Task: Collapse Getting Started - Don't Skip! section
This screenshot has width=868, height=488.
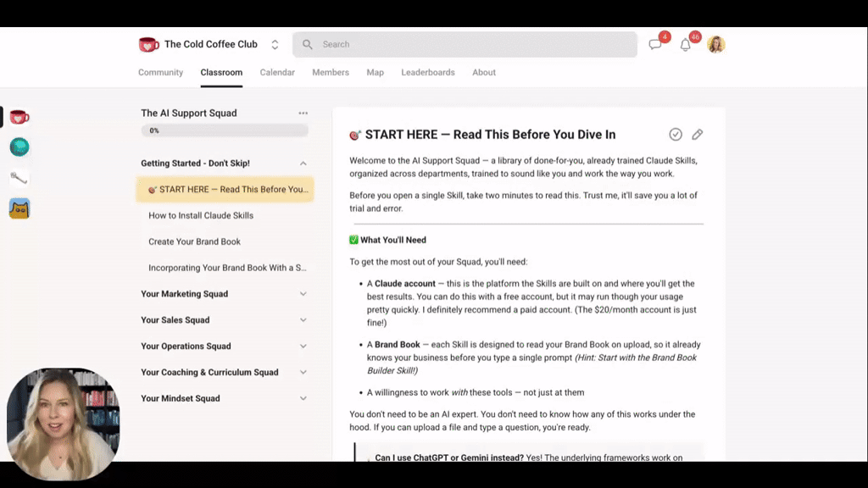Action: click(303, 164)
